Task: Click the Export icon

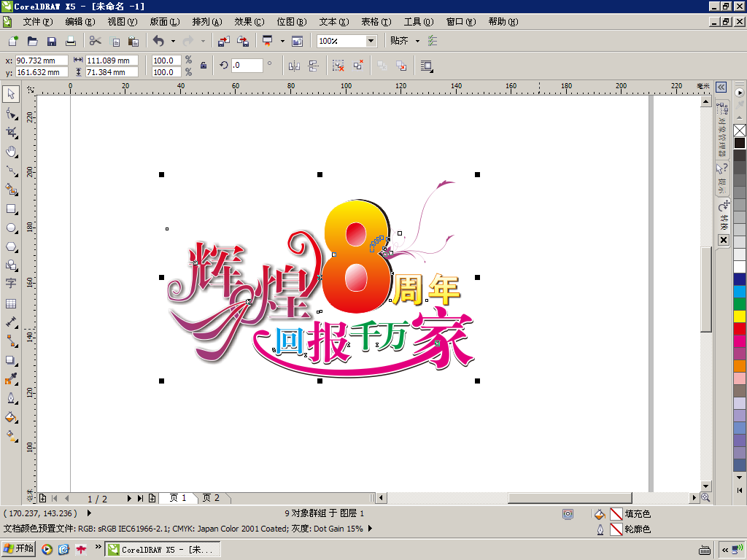Action: (x=243, y=42)
